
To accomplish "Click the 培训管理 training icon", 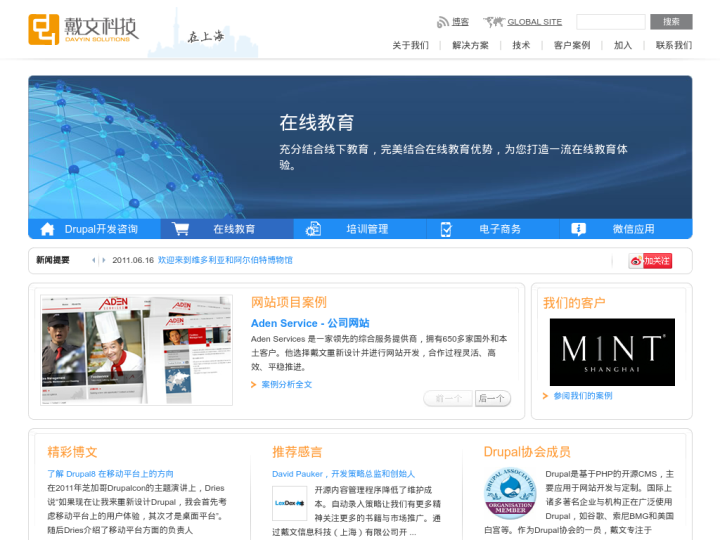I will click(313, 229).
